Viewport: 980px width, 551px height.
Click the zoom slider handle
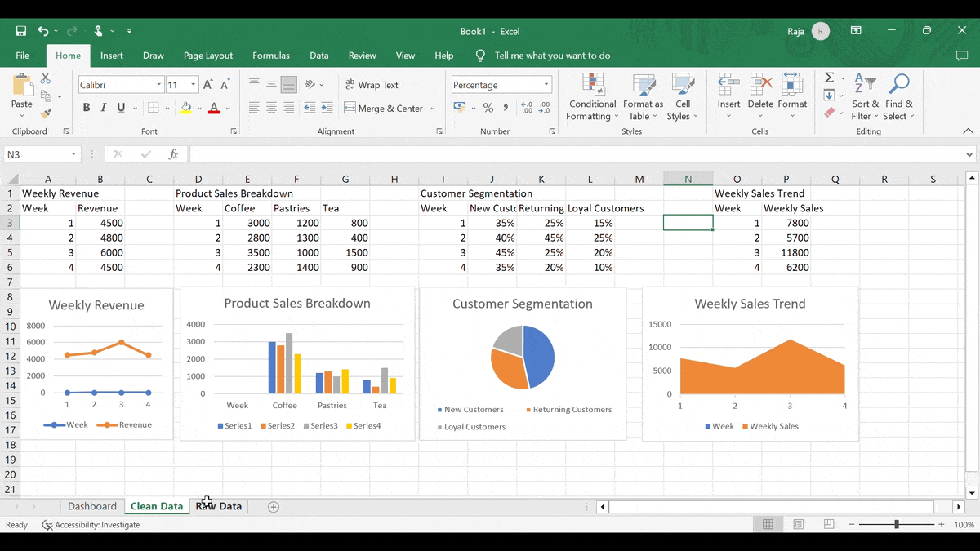click(x=896, y=525)
